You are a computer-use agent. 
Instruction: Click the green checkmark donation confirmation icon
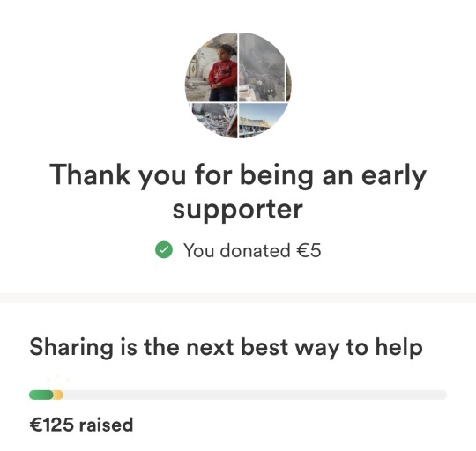click(x=164, y=249)
